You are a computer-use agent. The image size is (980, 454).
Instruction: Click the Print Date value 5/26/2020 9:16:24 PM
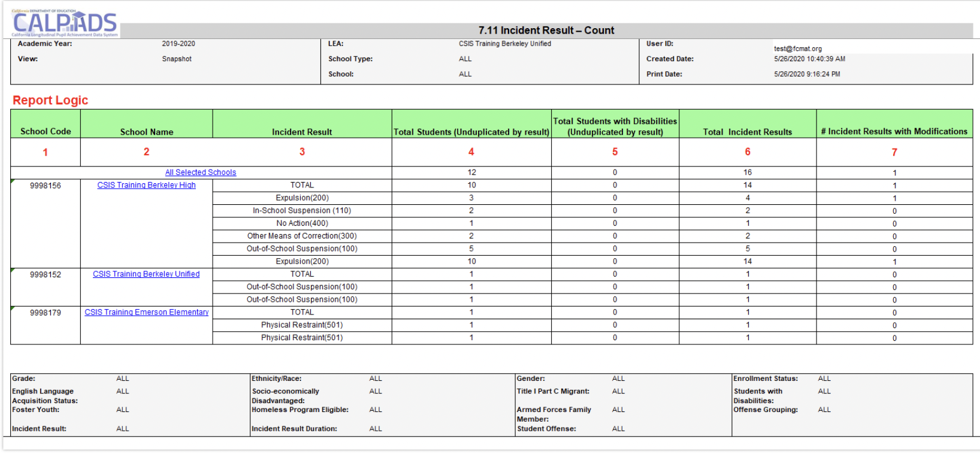[x=807, y=74]
